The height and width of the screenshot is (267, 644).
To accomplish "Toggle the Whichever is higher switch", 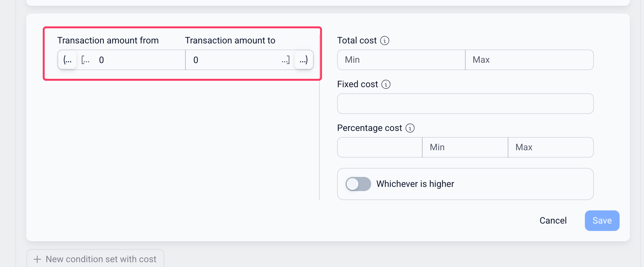I will click(358, 184).
